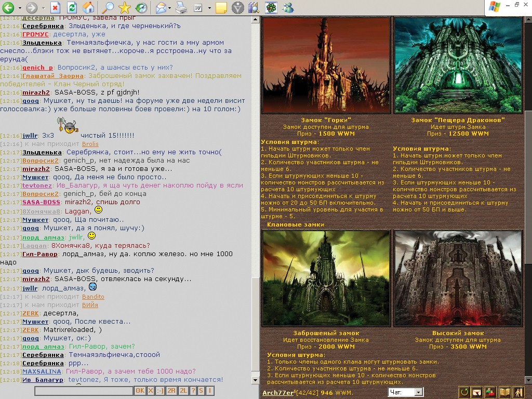Open the friends list icon in game bar
532x399 pixels.
coord(491,392)
